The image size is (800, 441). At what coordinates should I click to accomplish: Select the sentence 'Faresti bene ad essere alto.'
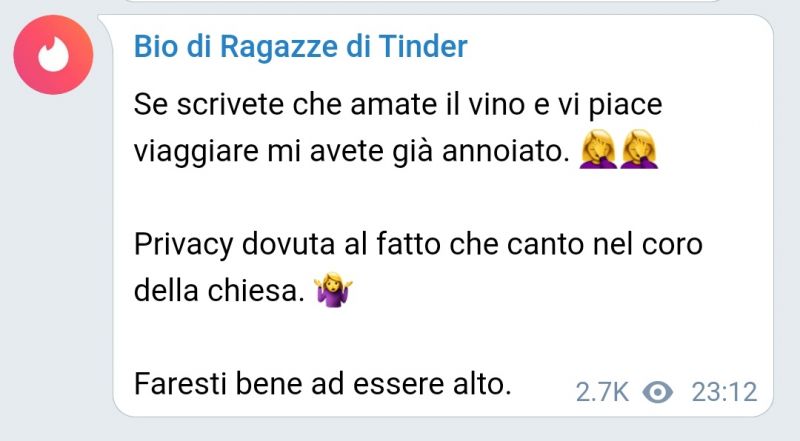coord(322,383)
